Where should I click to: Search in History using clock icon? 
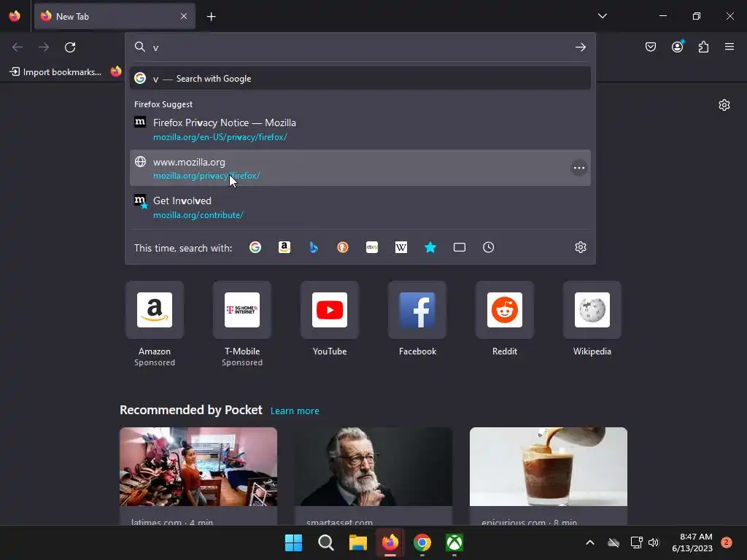click(x=488, y=247)
